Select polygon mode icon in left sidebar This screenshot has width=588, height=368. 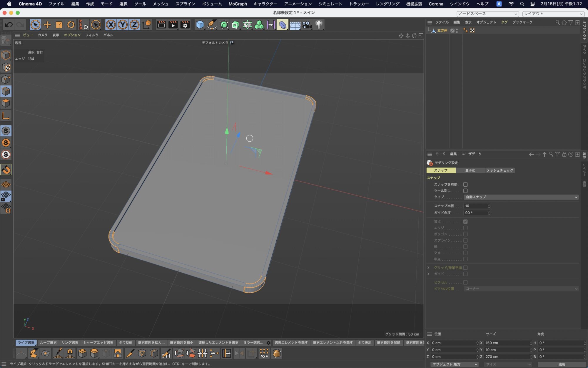pos(6,103)
